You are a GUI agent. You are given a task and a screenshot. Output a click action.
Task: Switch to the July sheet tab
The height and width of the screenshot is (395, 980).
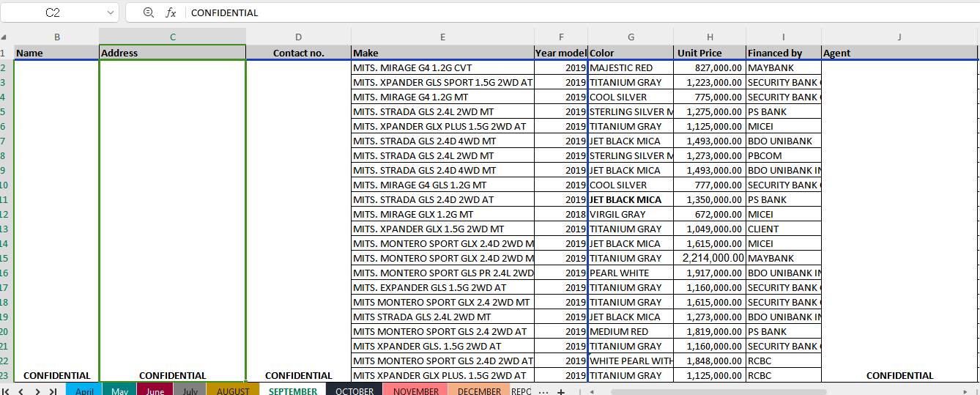click(190, 391)
